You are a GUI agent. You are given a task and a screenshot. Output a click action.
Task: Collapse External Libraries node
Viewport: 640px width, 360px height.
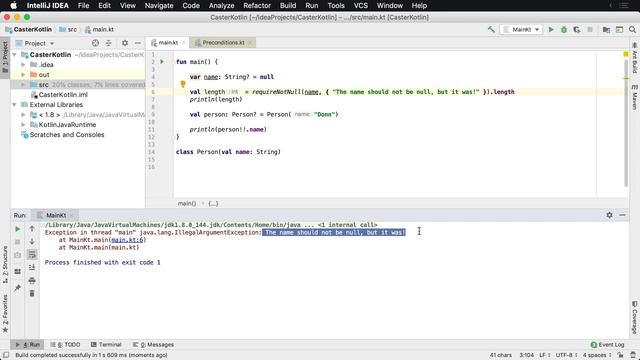(x=15, y=104)
